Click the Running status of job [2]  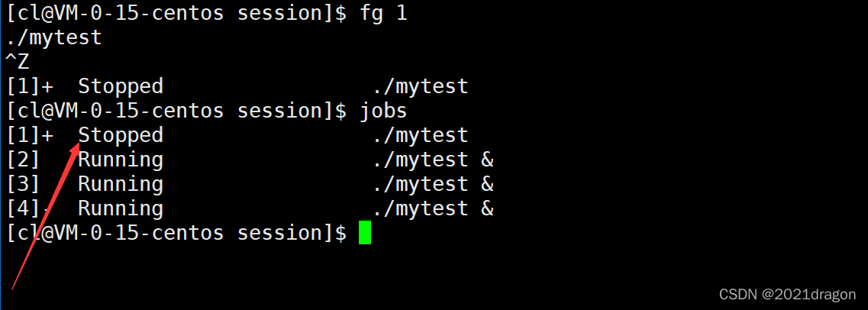pyautogui.click(x=121, y=160)
